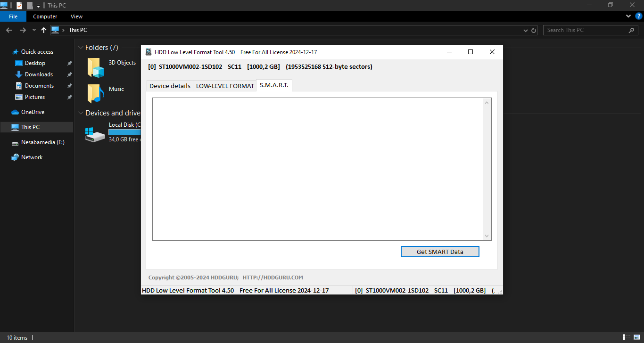Switch to details view icon in status bar
644x343 pixels.
[627, 337]
